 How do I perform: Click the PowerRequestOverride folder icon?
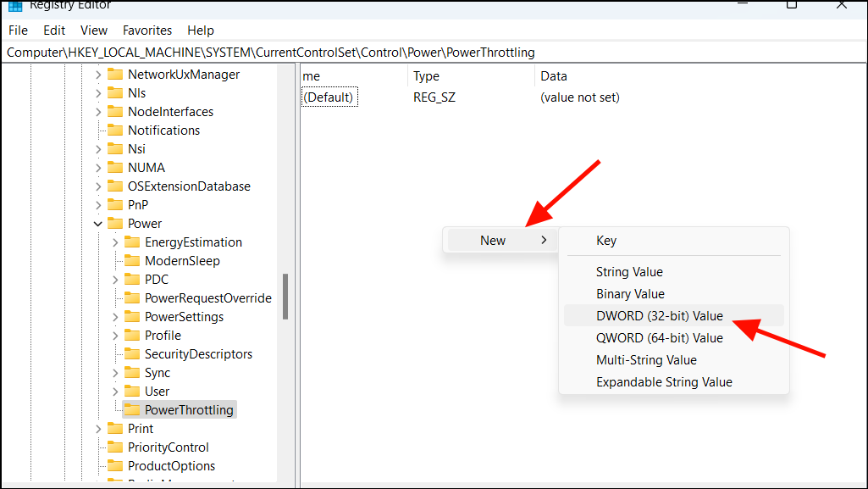coord(132,298)
